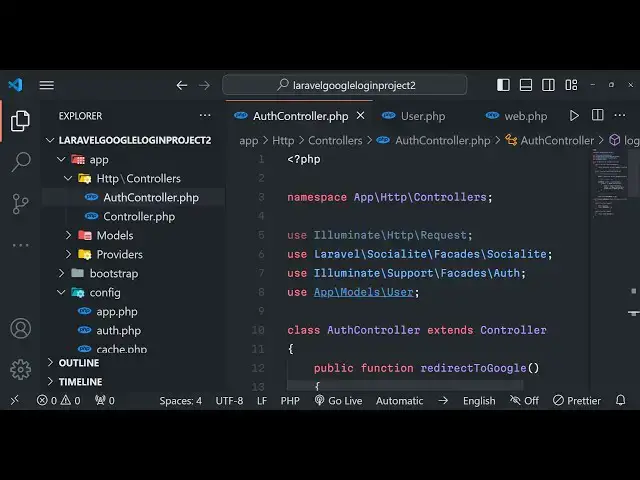The height and width of the screenshot is (480, 640).
Task: Show additional views ellipsis in activity bar
Action: pyautogui.click(x=20, y=245)
